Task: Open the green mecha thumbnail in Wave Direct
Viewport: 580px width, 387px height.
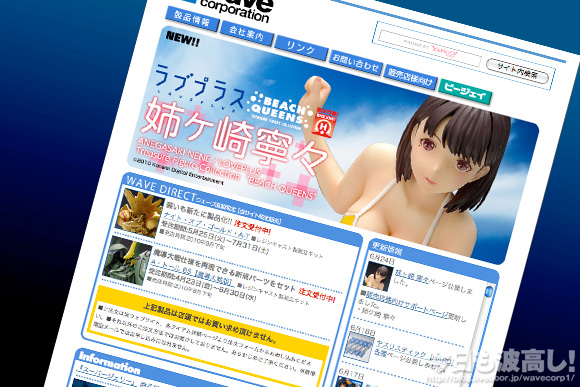Action: click(127, 260)
